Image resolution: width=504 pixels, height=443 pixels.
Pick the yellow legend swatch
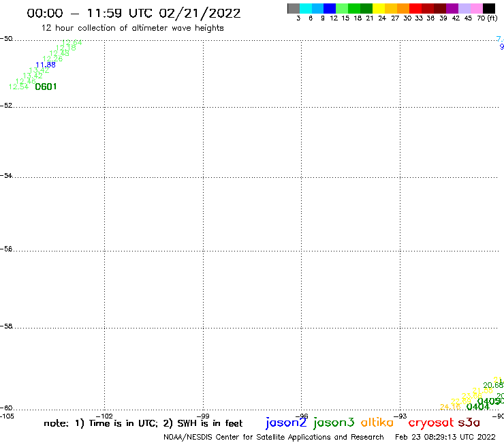[379, 8]
